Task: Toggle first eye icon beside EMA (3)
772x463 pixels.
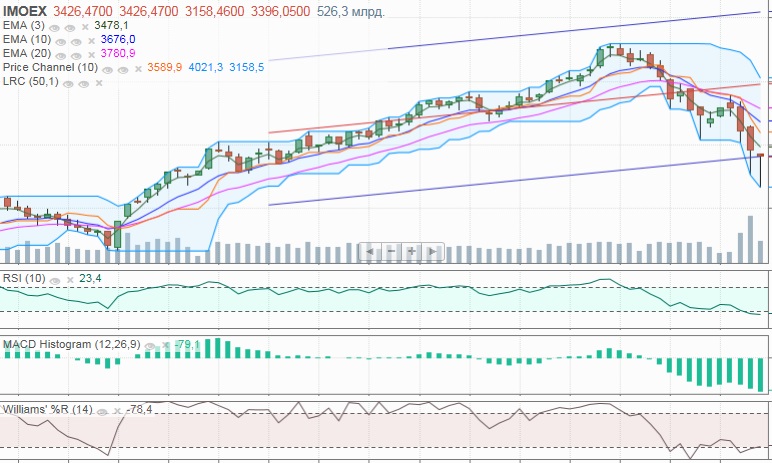Action: [54, 28]
